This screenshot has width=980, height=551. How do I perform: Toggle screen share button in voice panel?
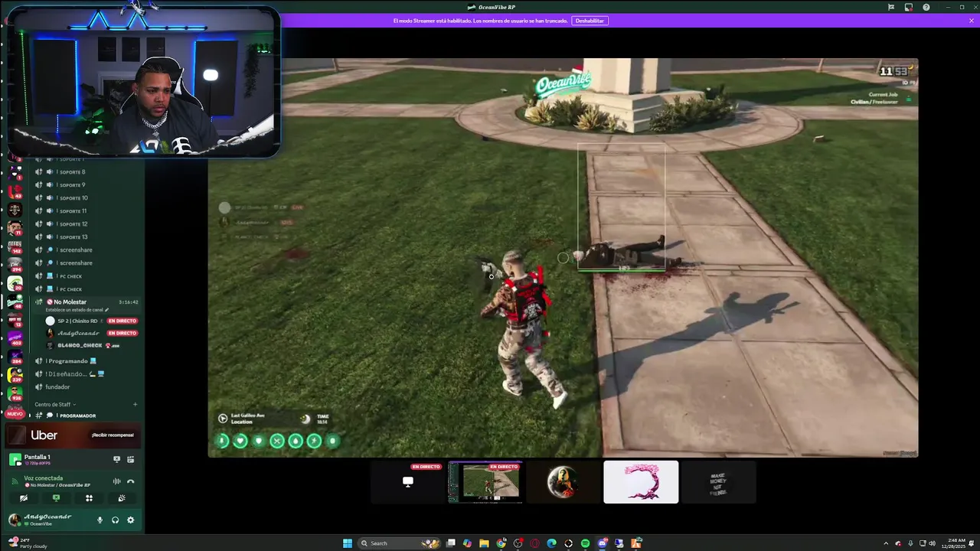click(56, 498)
